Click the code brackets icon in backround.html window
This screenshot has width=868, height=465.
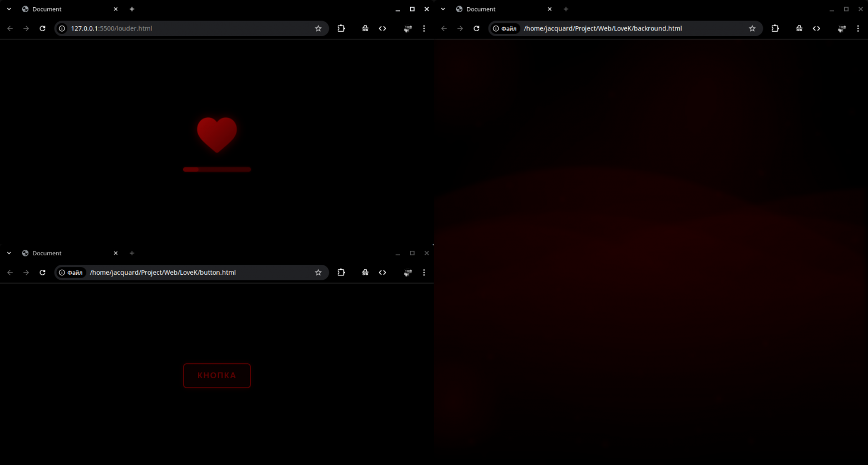coord(816,28)
